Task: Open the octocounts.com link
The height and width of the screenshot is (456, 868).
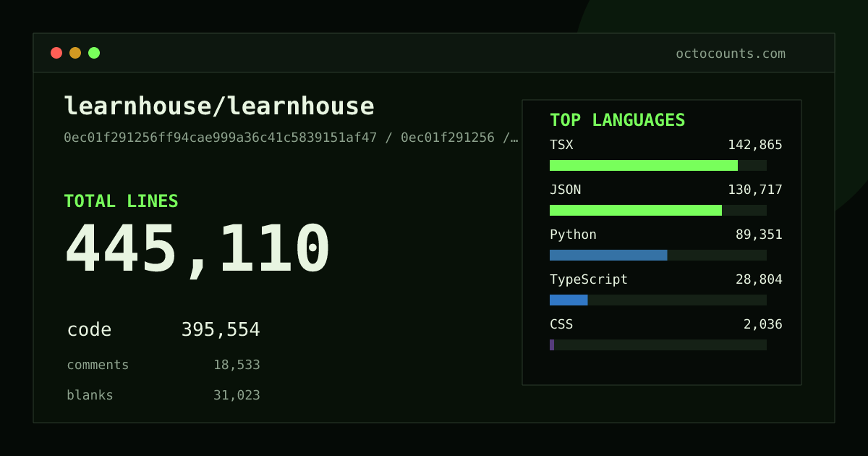Action: pos(731,54)
